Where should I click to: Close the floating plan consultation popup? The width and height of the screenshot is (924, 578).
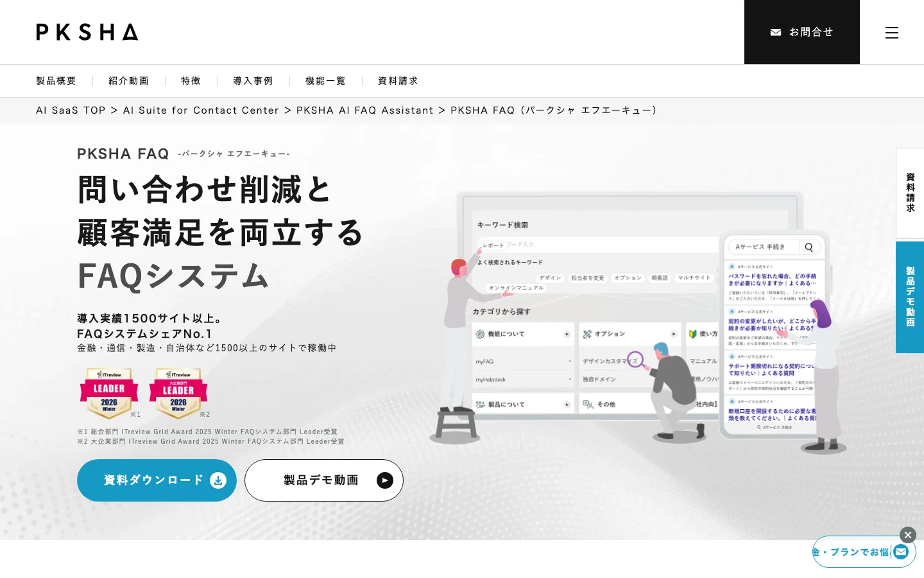pyautogui.click(x=908, y=535)
